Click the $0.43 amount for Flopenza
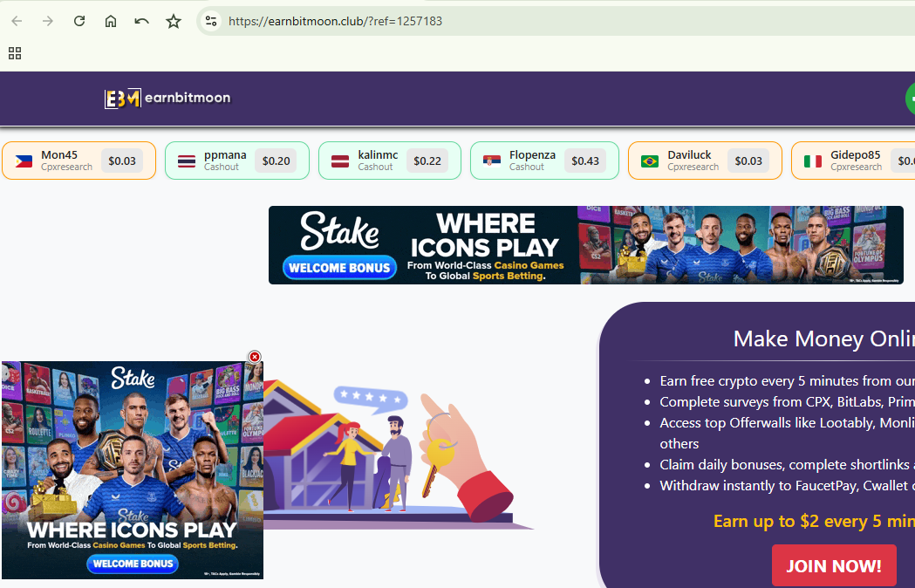 (x=585, y=161)
